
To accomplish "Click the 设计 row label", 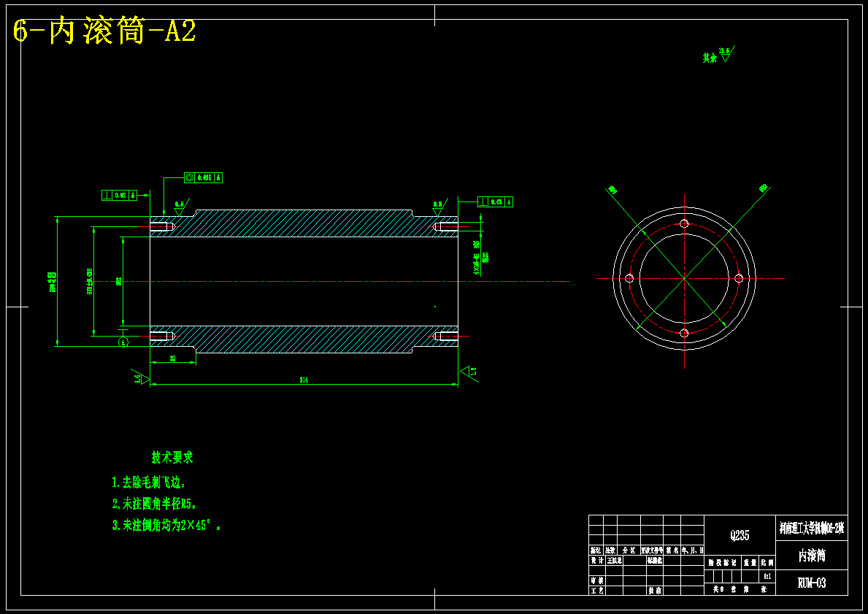I will (596, 560).
